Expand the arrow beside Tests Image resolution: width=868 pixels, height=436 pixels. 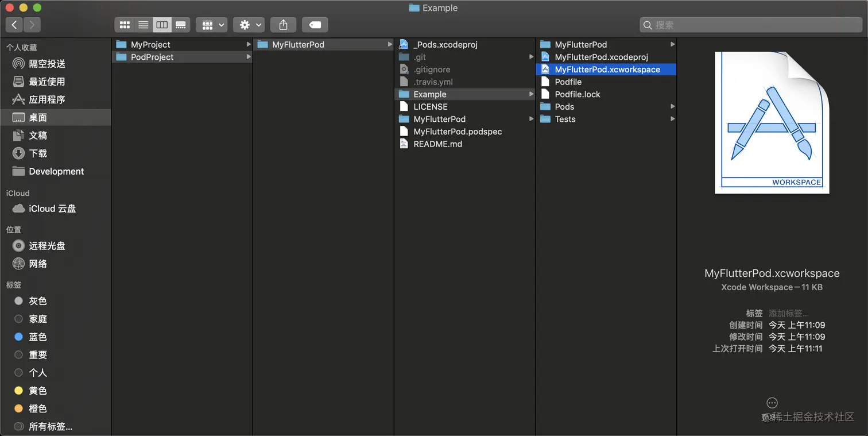tap(673, 119)
